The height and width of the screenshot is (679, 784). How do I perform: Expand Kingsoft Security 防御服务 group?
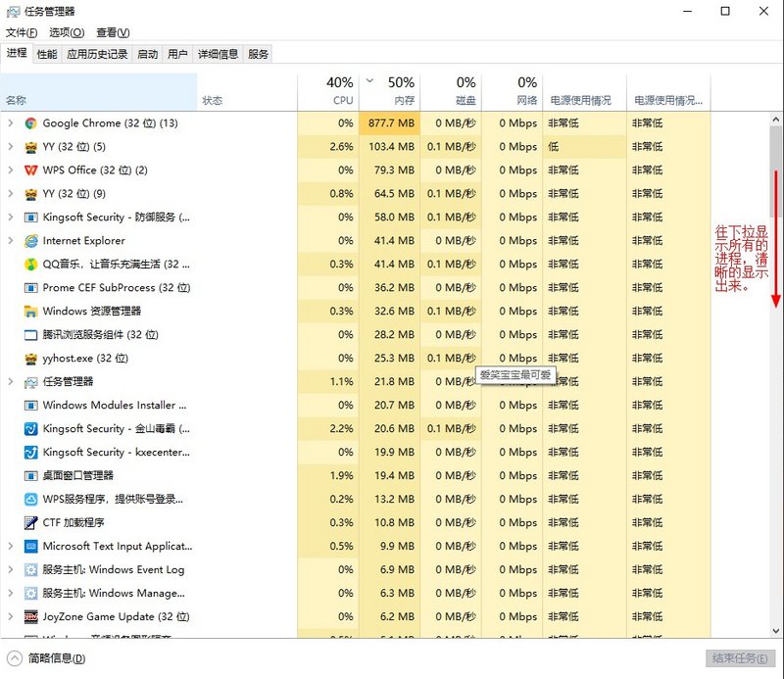tap(11, 217)
